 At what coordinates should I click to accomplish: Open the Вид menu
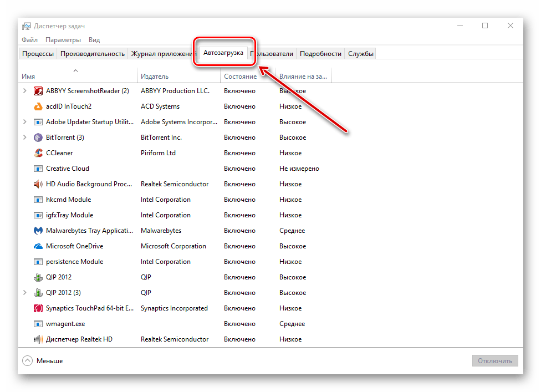point(94,40)
